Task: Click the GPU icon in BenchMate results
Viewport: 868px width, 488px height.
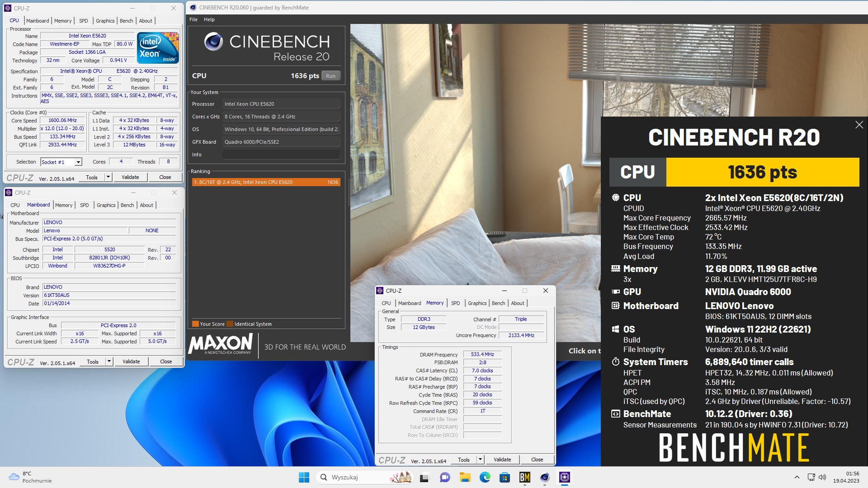Action: click(615, 292)
